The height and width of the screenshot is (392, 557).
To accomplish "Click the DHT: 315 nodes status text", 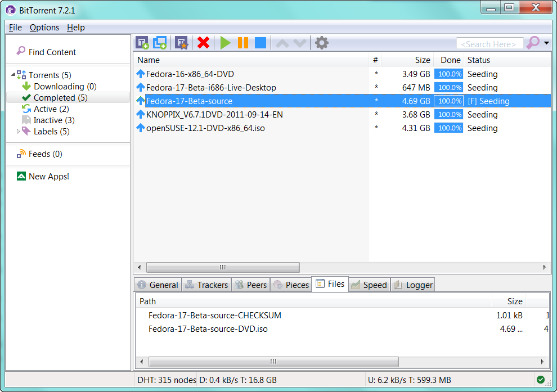I will 167,380.
